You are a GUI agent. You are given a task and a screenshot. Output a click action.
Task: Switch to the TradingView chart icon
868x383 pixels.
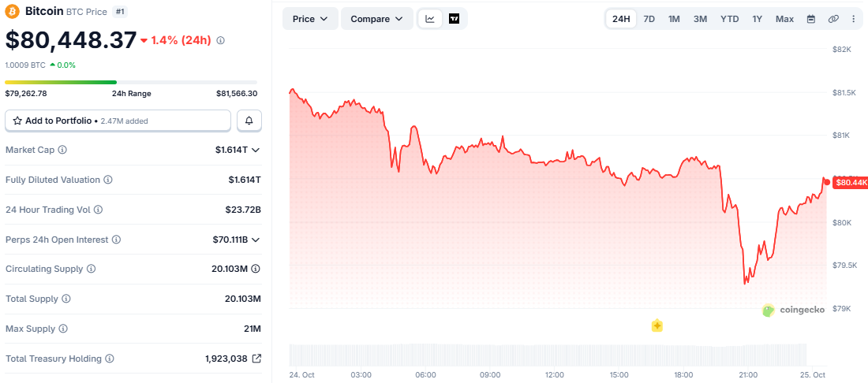(454, 19)
